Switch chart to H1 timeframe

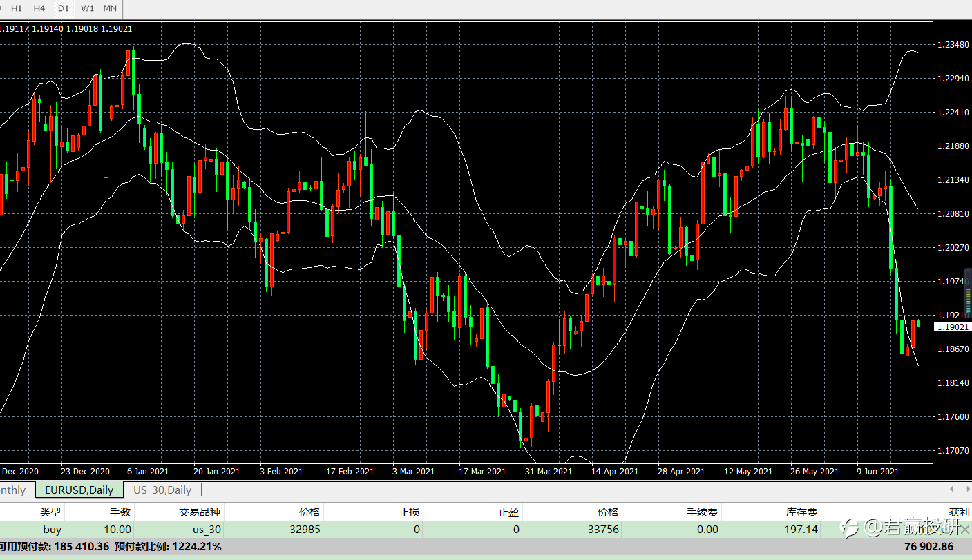click(17, 8)
